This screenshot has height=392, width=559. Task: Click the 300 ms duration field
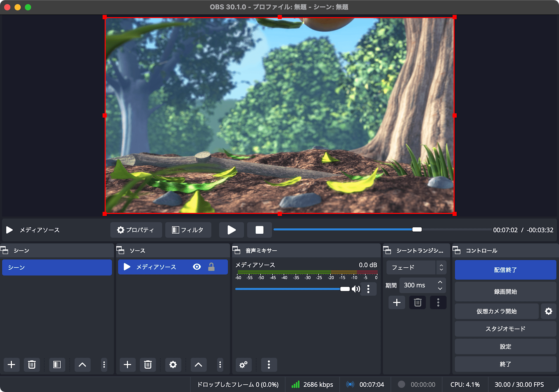tap(418, 285)
